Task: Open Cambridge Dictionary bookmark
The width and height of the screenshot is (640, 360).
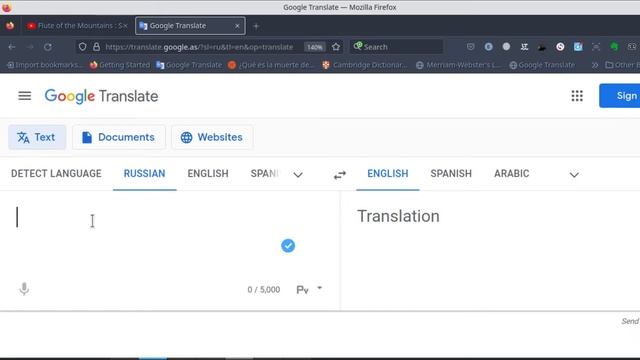Action: coord(364,65)
